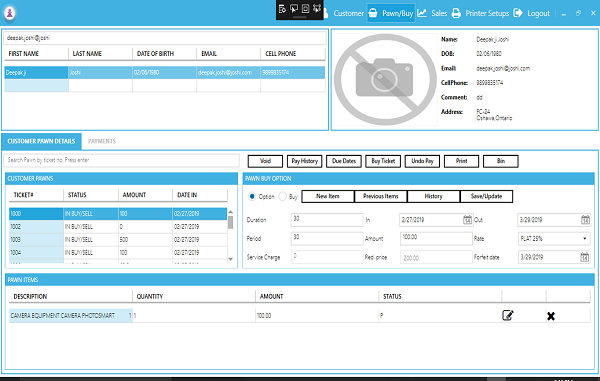Click the third icon in the black debug toolbar
Image resolution: width=600 pixels, height=381 pixels.
click(x=305, y=8)
